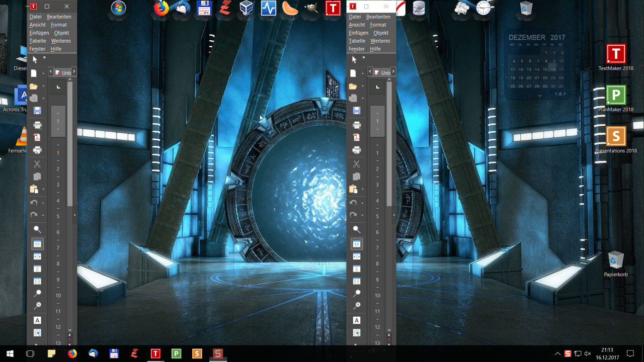Click Cut scissors icon in left TextMaker window

tap(37, 164)
